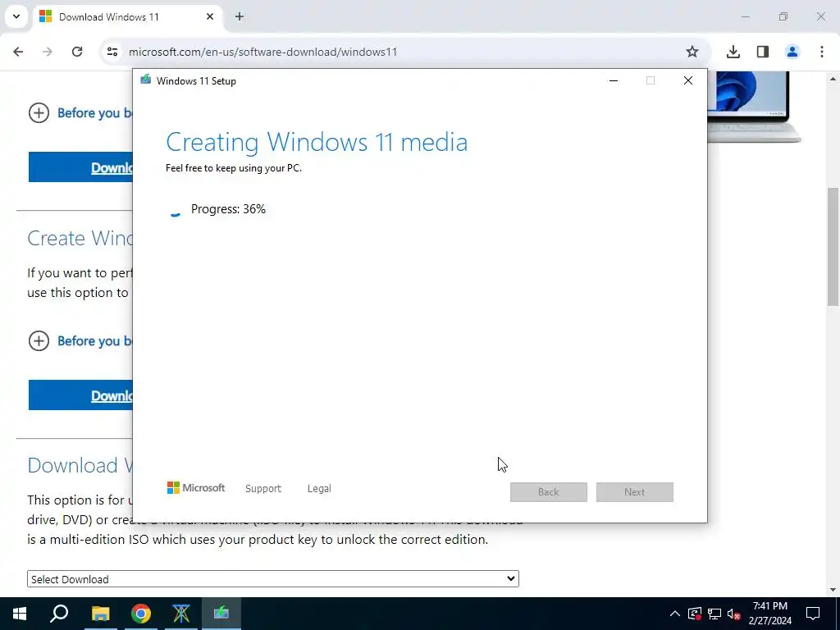Click the forward navigation arrow
840x630 pixels.
point(48,52)
